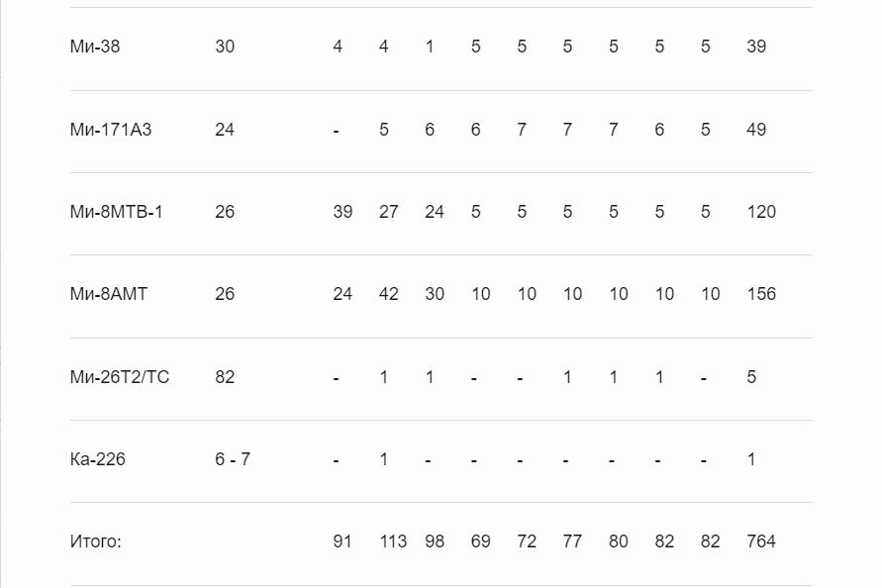Select the value 42 in Ми-8АМТ row
This screenshot has height=588, width=882.
coord(389,294)
